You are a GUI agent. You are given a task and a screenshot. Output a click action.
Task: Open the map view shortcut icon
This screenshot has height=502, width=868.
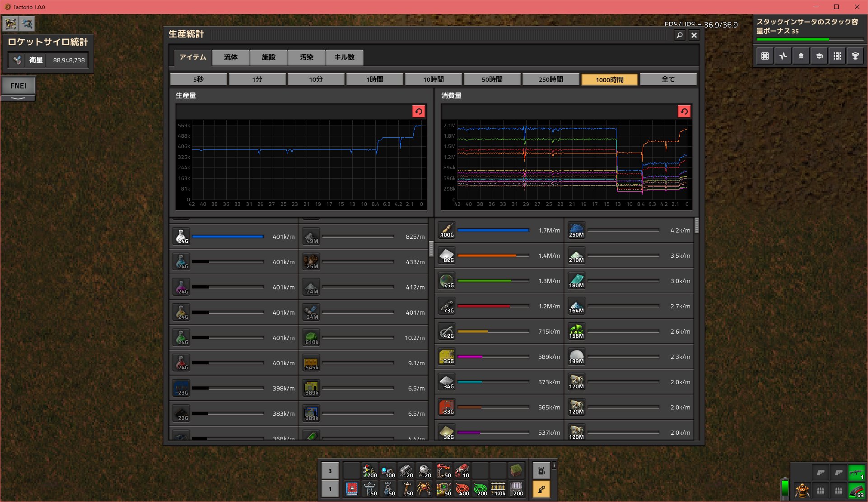tap(765, 56)
